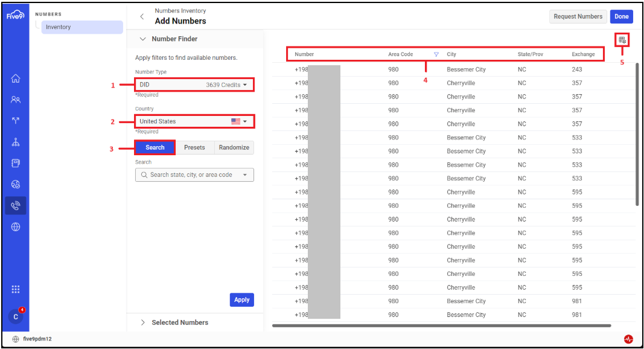The width and height of the screenshot is (644, 349).
Task: Click the five9pdm12 domain label
Action: pyautogui.click(x=37, y=339)
